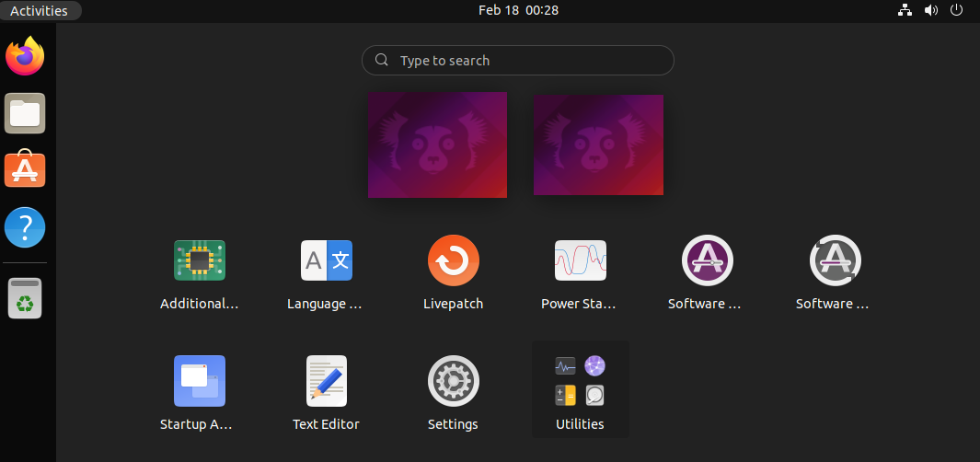
Task: Launch Firefox from the dock
Action: tap(25, 57)
